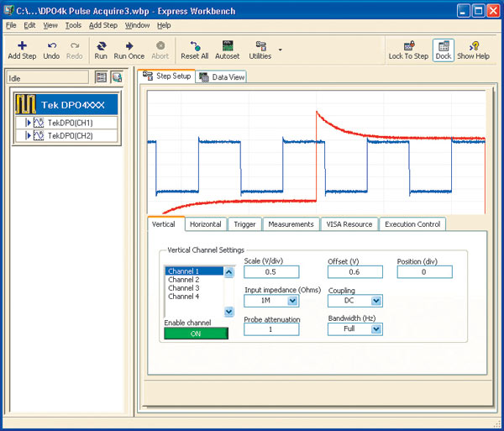This screenshot has height=431, width=504.
Task: Open the Step Setup tab
Action: point(166,76)
